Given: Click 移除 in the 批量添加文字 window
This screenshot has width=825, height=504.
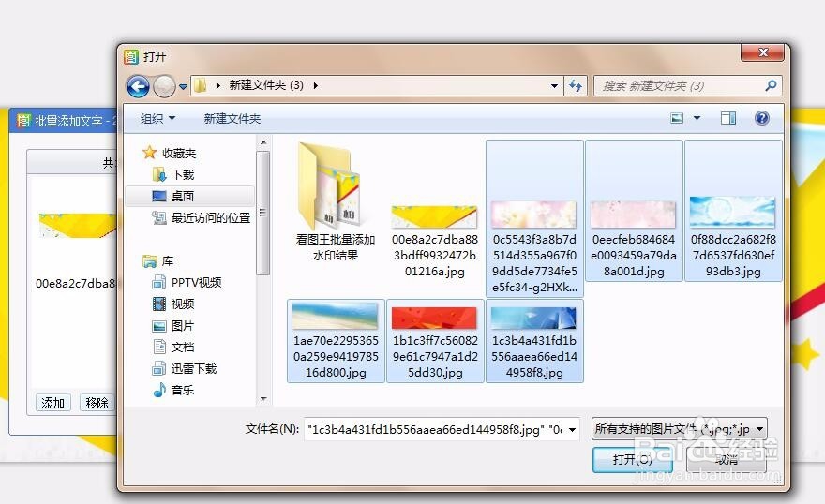Looking at the screenshot, I should tap(97, 403).
